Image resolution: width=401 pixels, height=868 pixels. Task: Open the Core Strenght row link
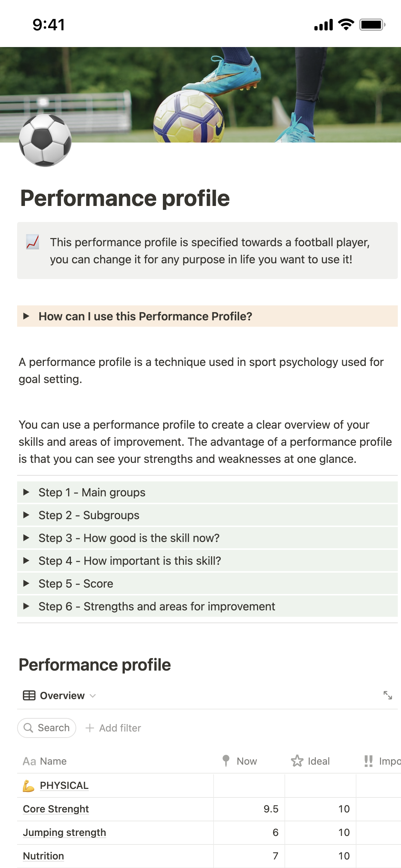pyautogui.click(x=56, y=809)
